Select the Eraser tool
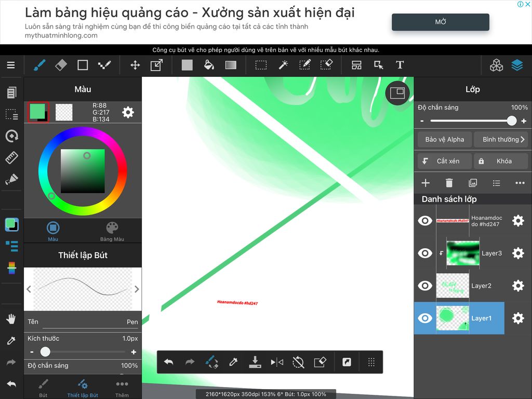This screenshot has height=399, width=532. pyautogui.click(x=61, y=65)
